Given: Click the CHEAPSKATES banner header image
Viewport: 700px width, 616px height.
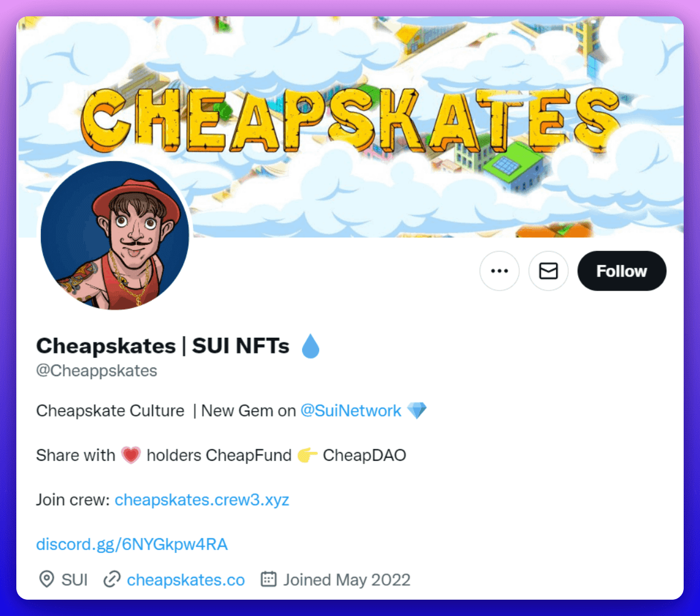Looking at the screenshot, I should [x=350, y=127].
